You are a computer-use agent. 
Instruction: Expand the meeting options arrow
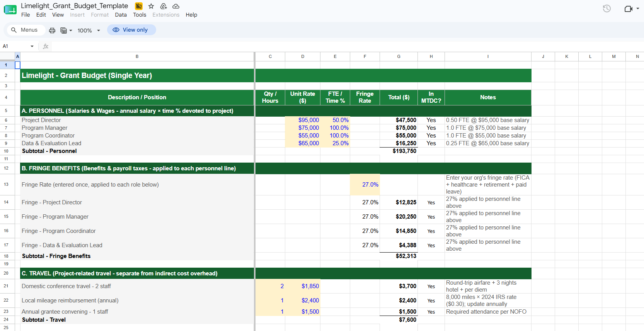click(638, 8)
